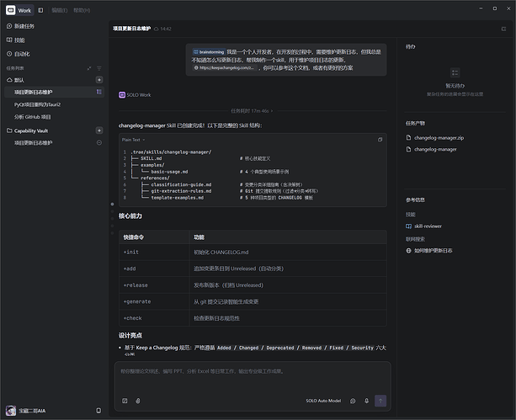This screenshot has width=516, height=420.
Task: Click the +add command cell
Action: pos(154,268)
